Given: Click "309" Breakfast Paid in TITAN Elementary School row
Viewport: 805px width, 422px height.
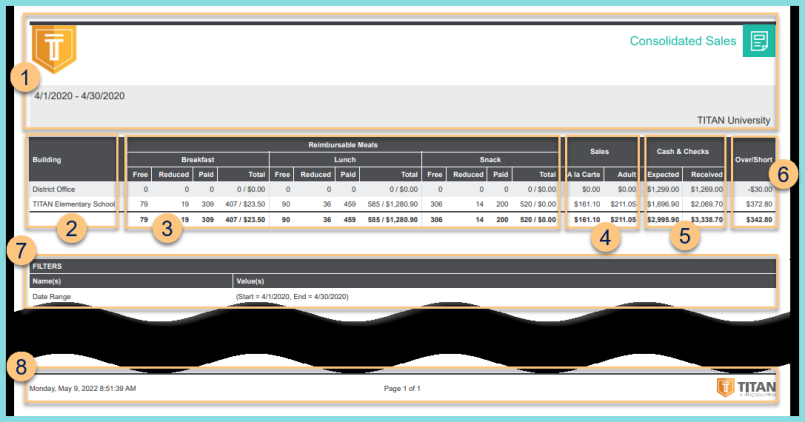Looking at the screenshot, I should pos(207,204).
